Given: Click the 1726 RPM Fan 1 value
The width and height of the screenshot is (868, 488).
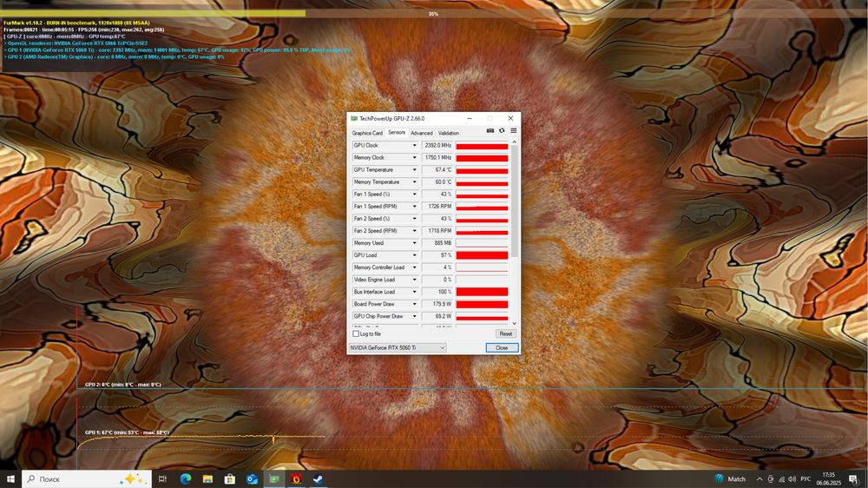Looking at the screenshot, I should (x=437, y=207).
